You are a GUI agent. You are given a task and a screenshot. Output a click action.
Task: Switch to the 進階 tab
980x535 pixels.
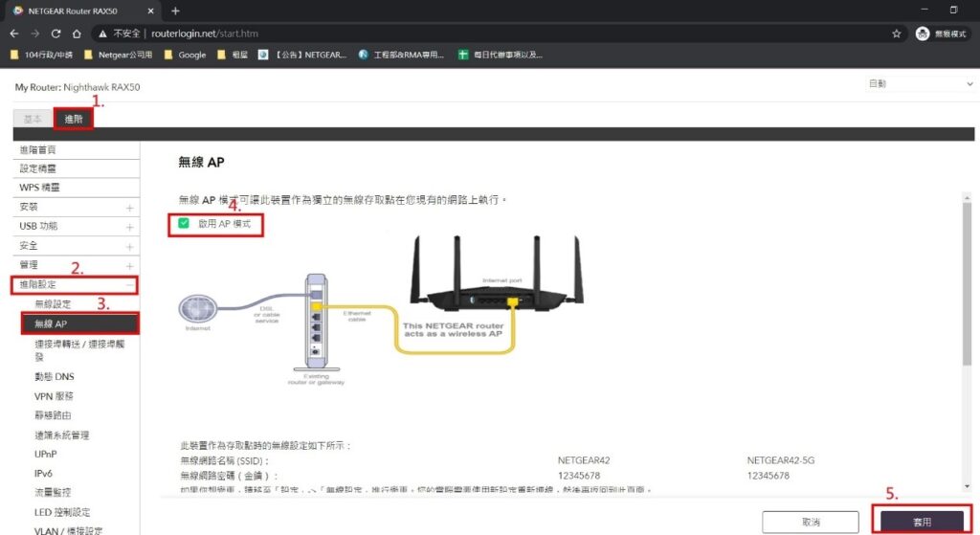74,119
